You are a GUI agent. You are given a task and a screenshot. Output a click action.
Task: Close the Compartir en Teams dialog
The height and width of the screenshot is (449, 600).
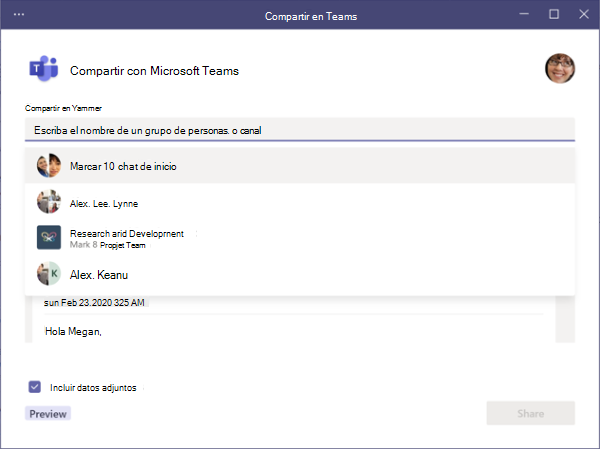[584, 14]
